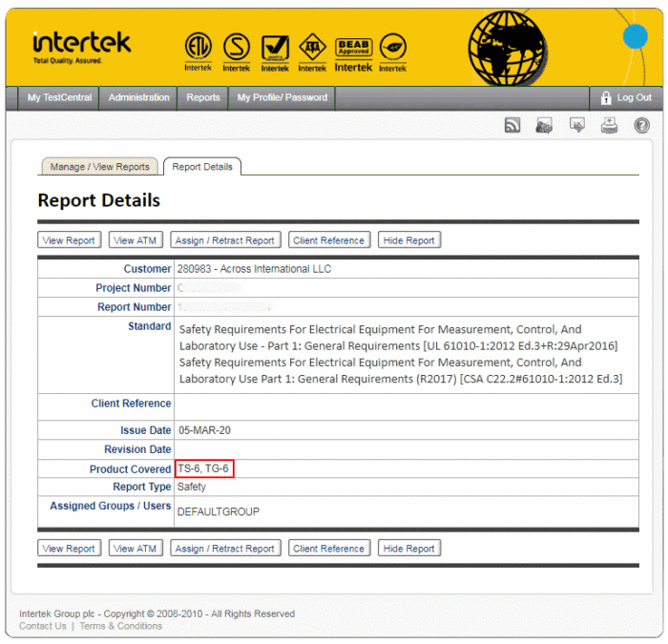Click the bottom Hide Report button
Viewport: 668px width, 644px height.
coord(408,549)
